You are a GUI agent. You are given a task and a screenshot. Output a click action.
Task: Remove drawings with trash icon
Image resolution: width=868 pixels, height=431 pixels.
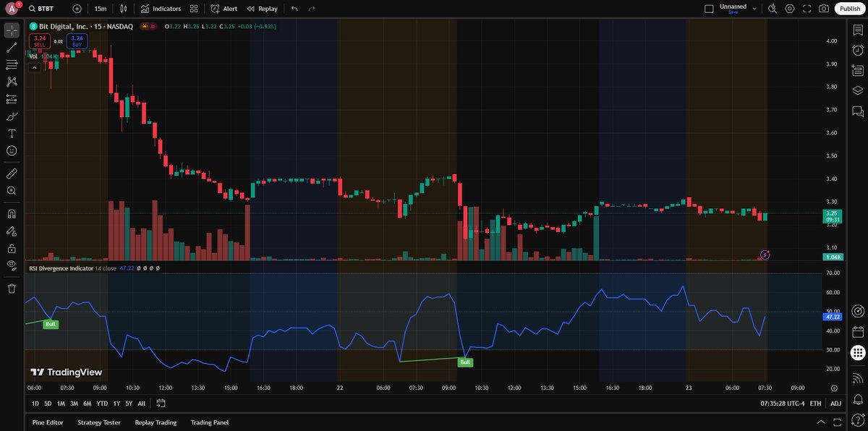click(12, 289)
